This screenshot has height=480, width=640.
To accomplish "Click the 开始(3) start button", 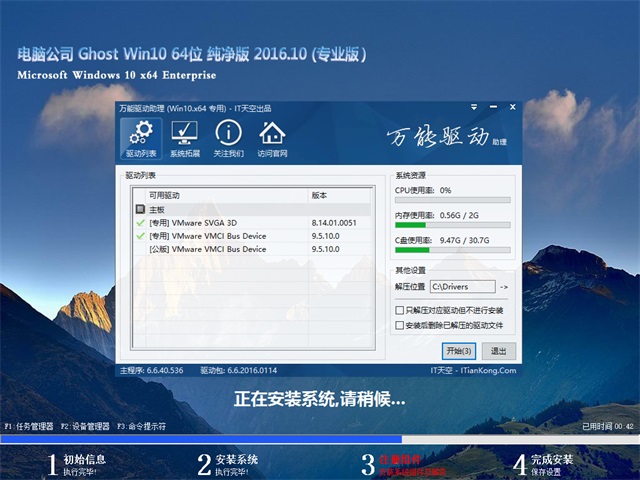I will click(459, 351).
